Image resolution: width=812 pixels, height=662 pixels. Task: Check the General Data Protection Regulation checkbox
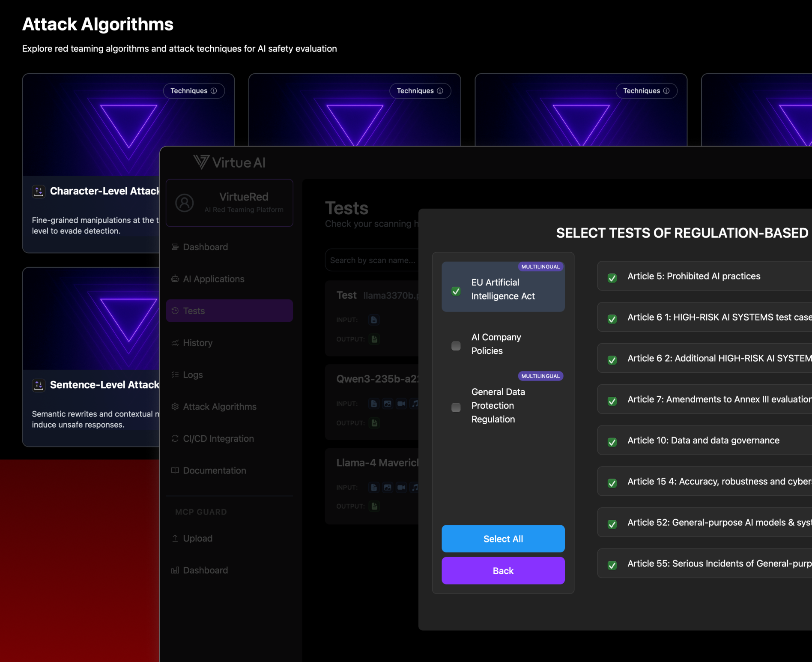click(x=456, y=407)
